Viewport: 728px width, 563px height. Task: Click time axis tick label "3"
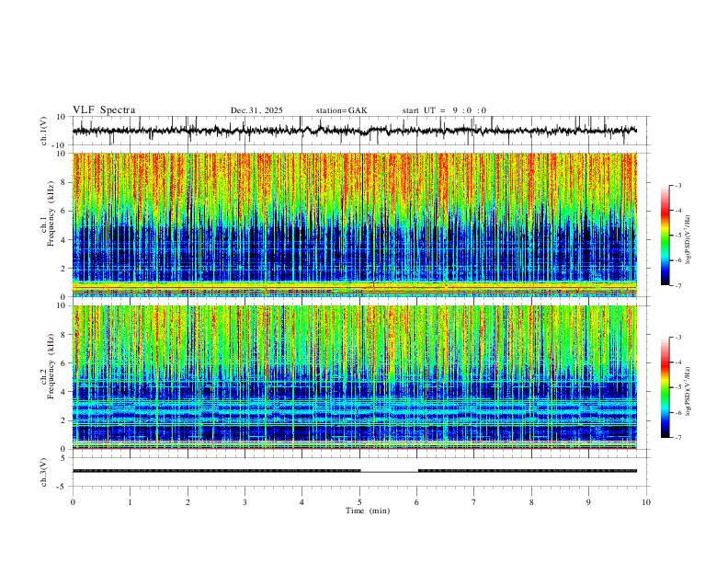(245, 502)
